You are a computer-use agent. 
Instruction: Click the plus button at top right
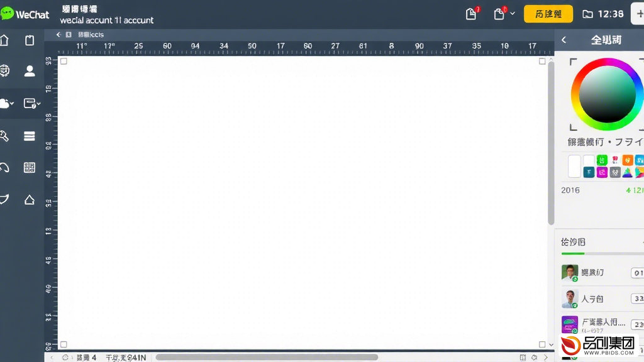click(639, 14)
